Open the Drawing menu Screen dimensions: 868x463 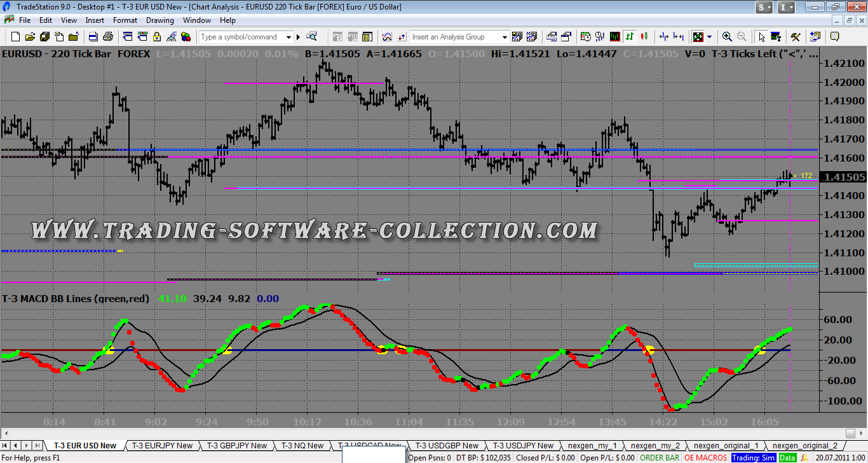click(159, 20)
